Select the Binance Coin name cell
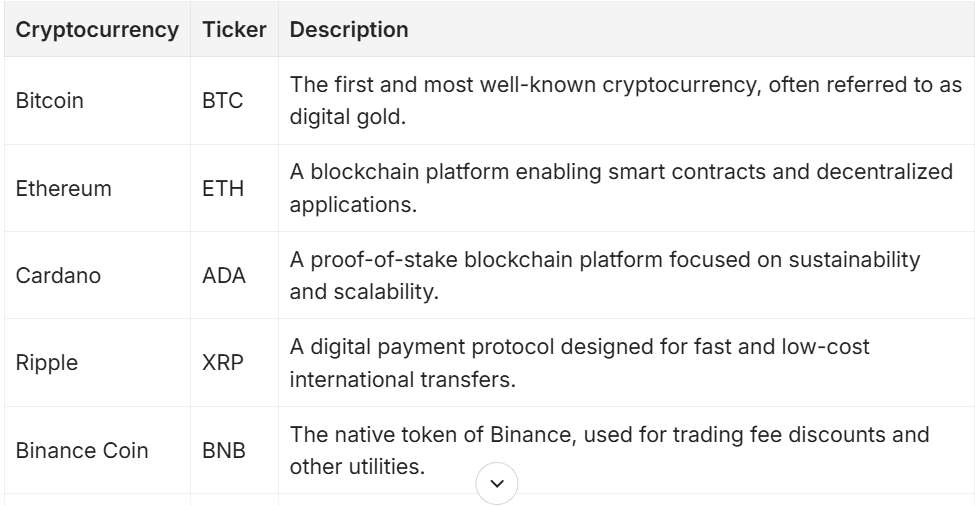The height and width of the screenshot is (506, 975). (x=82, y=450)
